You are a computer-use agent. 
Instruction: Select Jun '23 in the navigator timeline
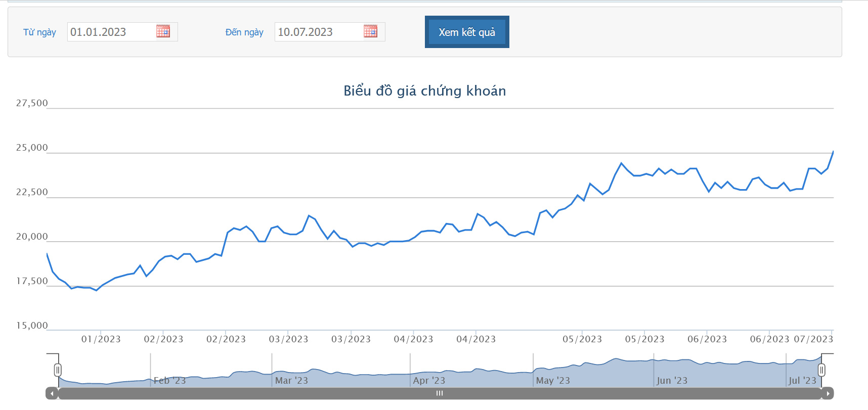[x=672, y=381]
